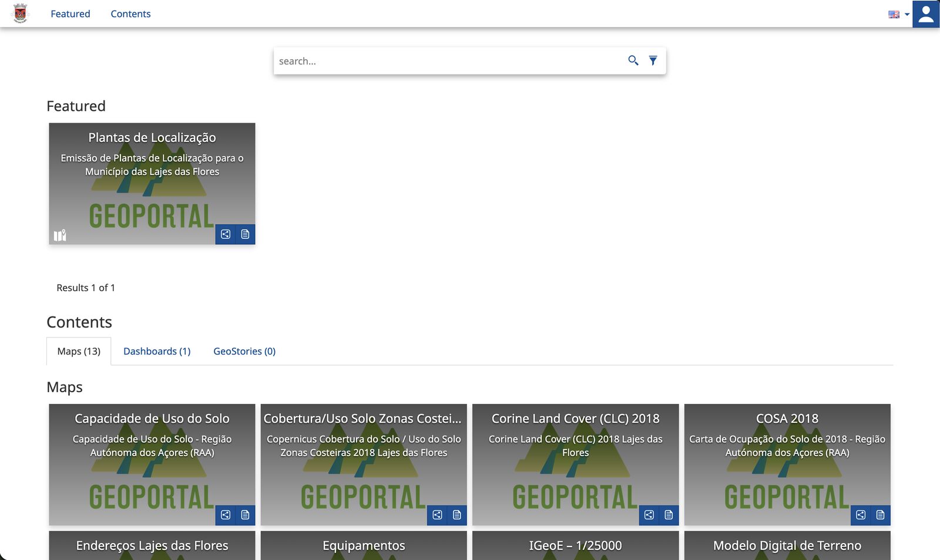The height and width of the screenshot is (560, 940).
Task: Open the COSA 2018 map thumbnail
Action: point(787,464)
